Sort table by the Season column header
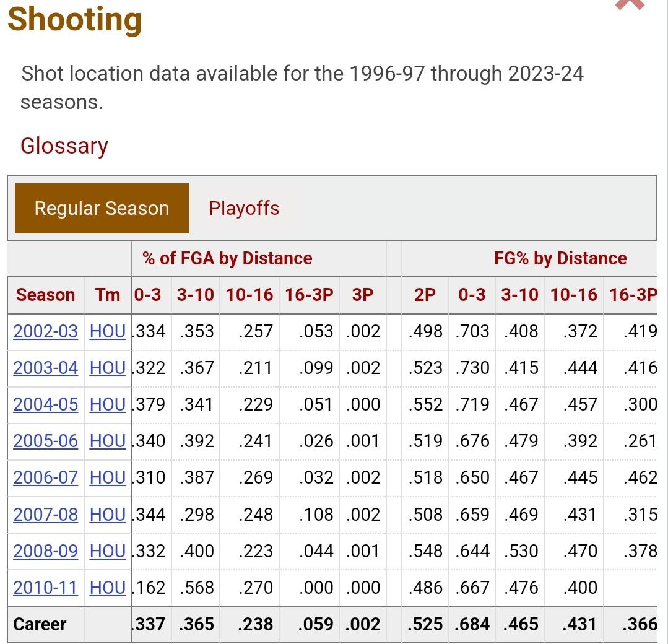The image size is (668, 644). (45, 295)
